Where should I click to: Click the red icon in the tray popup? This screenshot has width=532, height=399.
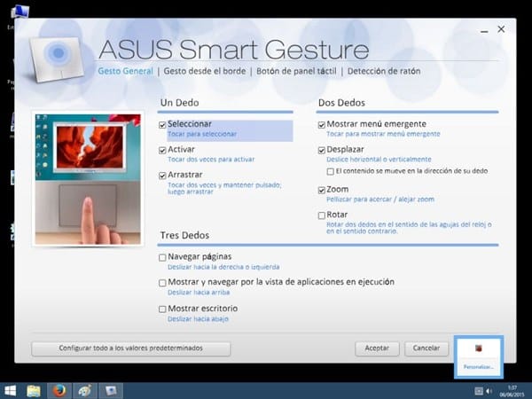pos(479,348)
